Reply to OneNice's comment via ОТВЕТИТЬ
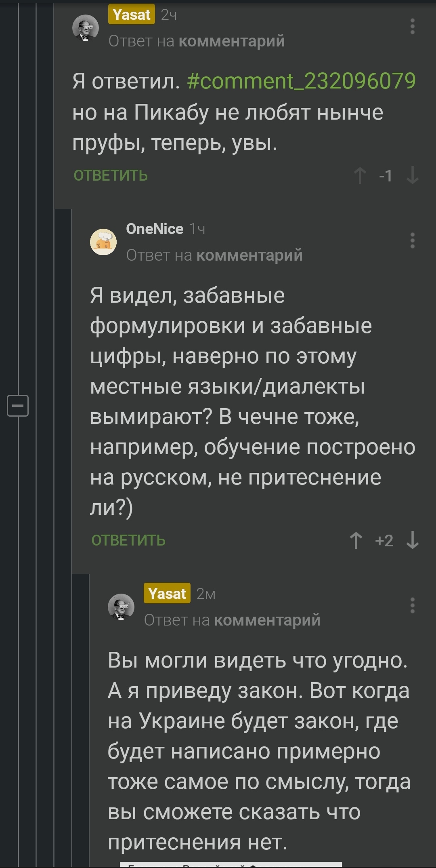Image resolution: width=436 pixels, height=868 pixels. point(128,541)
